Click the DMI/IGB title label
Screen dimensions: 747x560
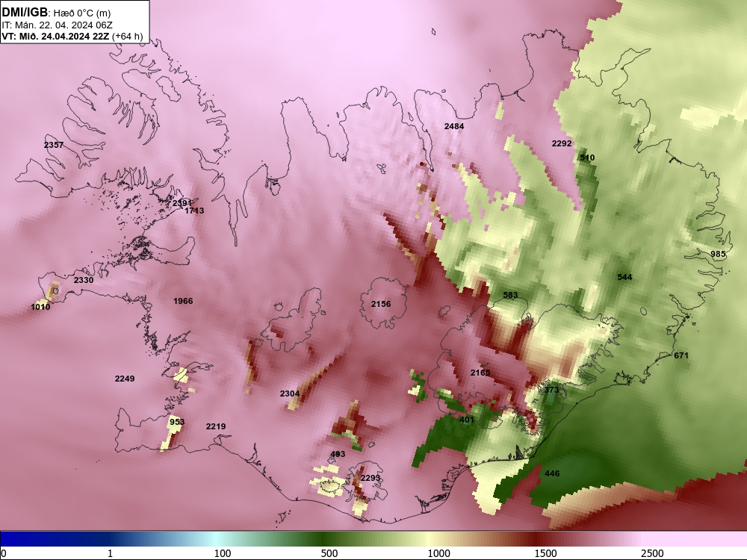25,13
